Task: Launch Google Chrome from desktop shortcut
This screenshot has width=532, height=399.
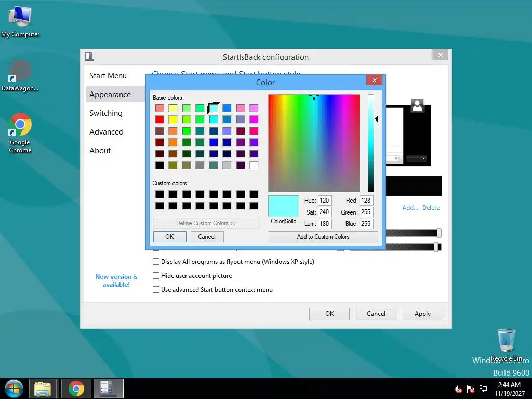Action: (20, 133)
